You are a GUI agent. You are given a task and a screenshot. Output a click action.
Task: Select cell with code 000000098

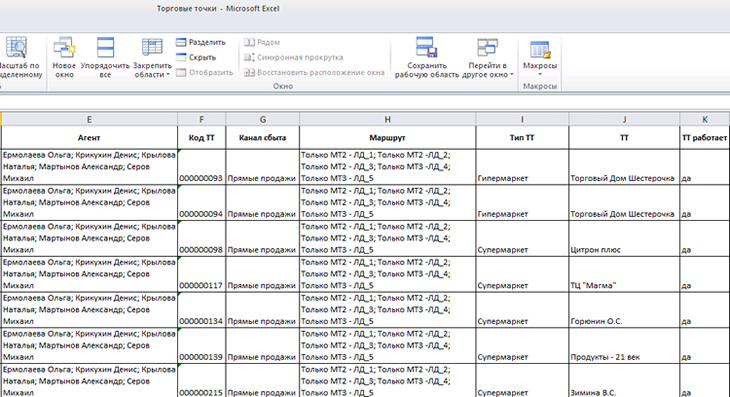pos(202,238)
